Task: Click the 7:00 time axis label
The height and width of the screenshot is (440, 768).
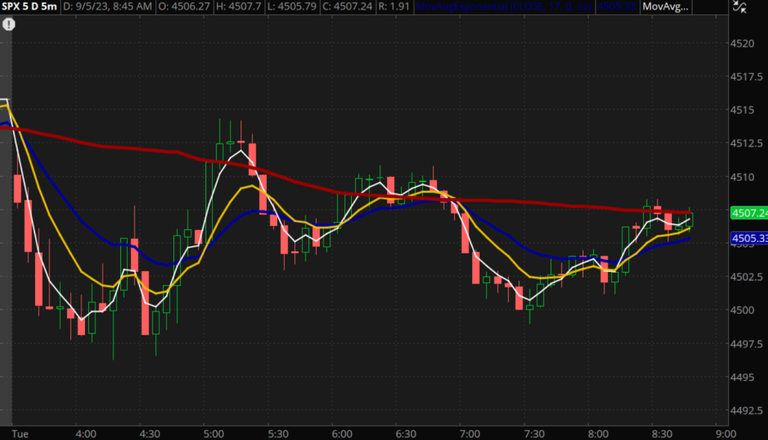Action: (x=470, y=434)
